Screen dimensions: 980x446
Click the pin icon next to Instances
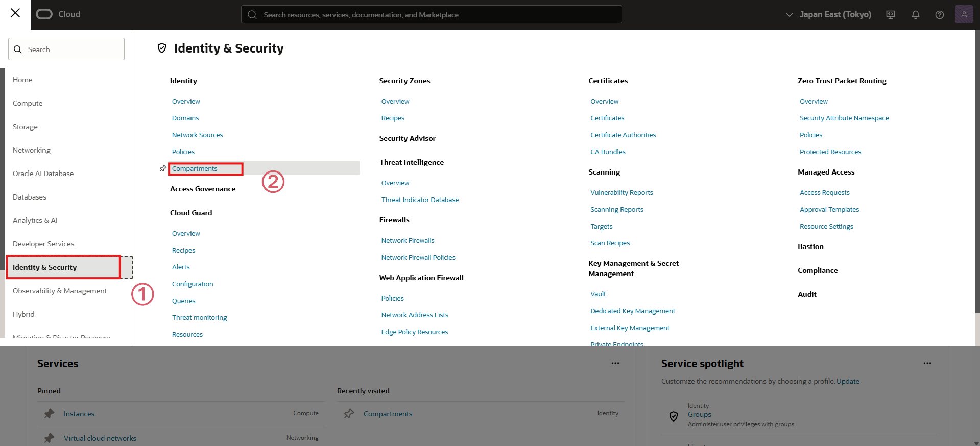[49, 414]
